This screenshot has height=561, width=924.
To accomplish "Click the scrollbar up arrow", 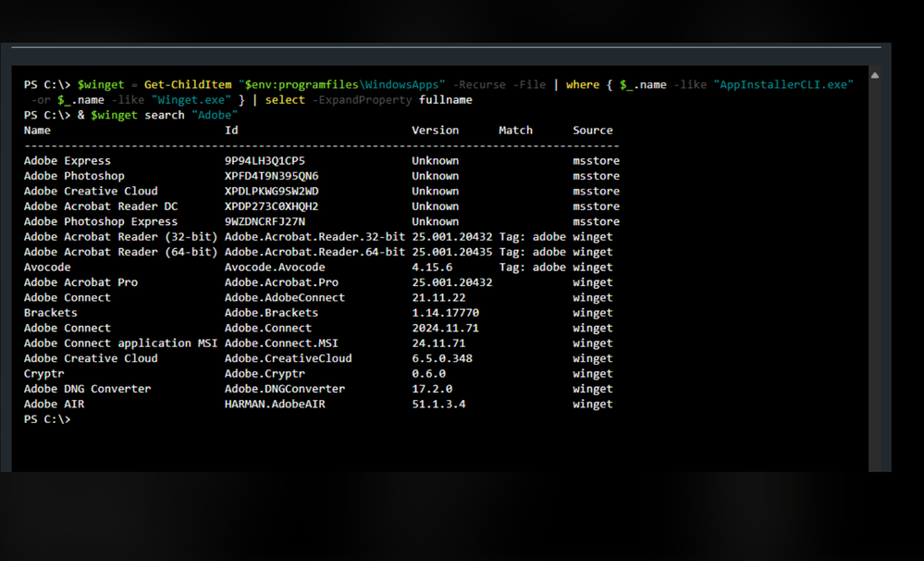I will pyautogui.click(x=875, y=75).
